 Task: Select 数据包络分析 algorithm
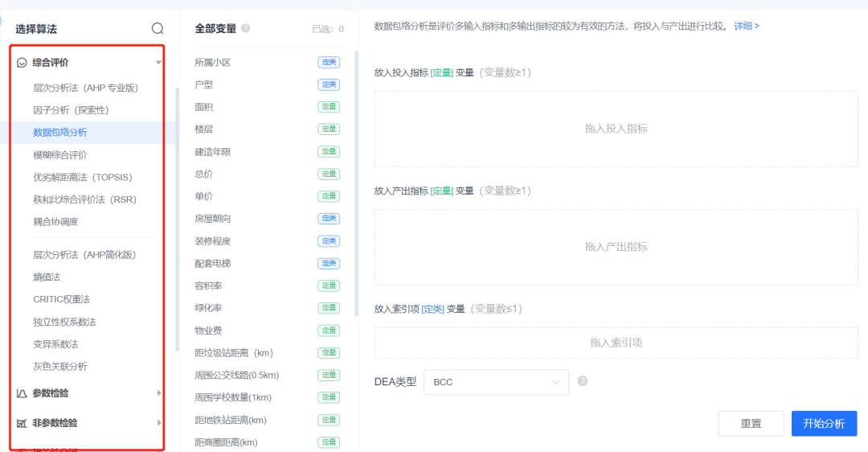[x=59, y=133]
